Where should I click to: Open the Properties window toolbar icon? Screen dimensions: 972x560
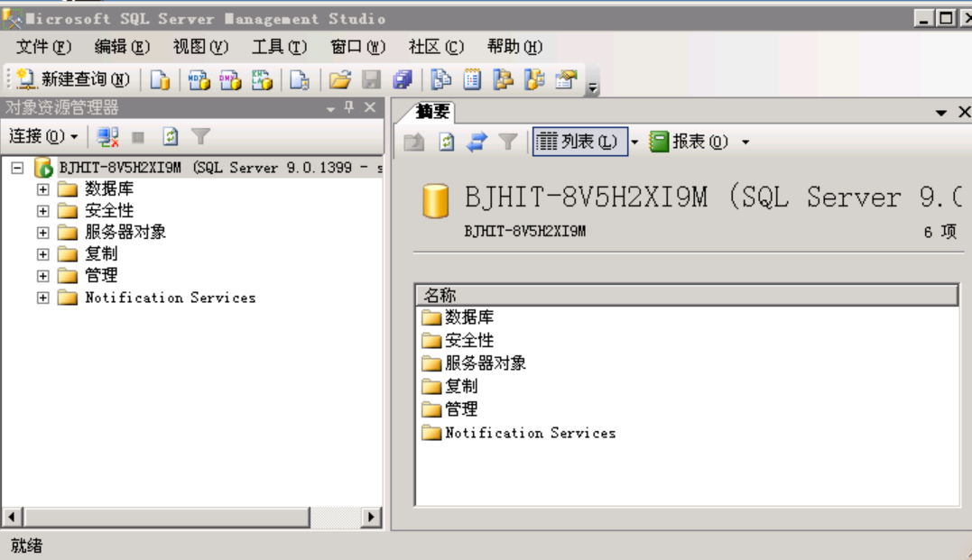coord(566,80)
